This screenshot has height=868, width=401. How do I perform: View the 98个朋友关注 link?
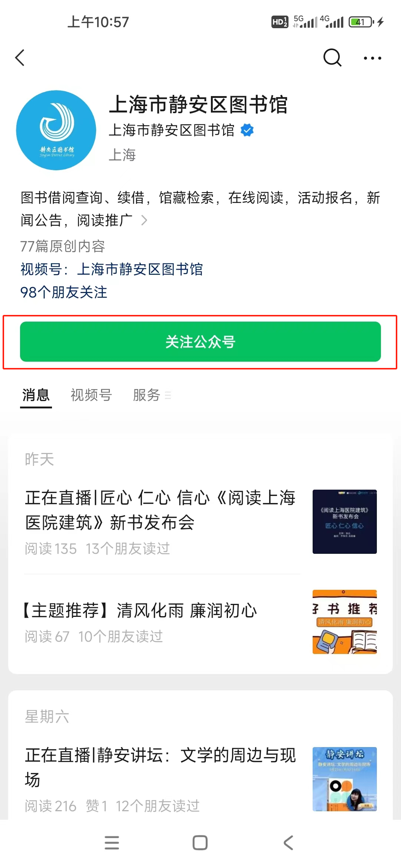click(64, 292)
